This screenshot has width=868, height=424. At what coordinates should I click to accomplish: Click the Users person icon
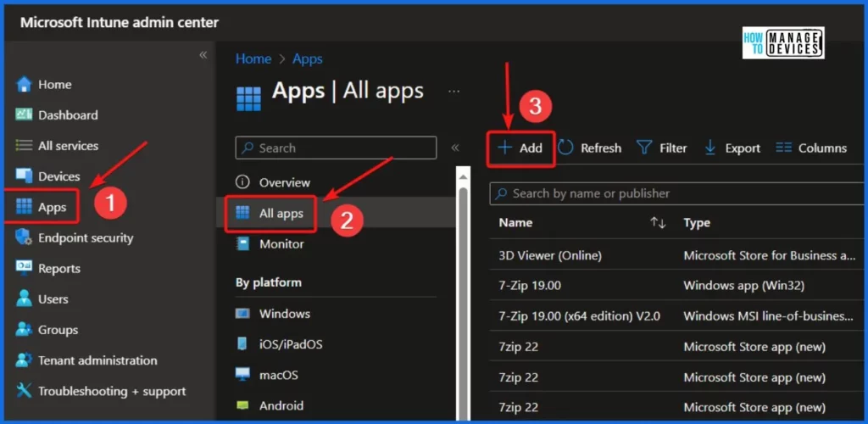point(25,298)
